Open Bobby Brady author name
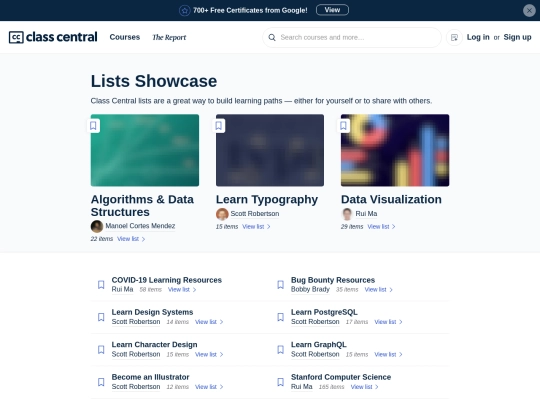Screen dimensions: 540x405 click(x=310, y=289)
